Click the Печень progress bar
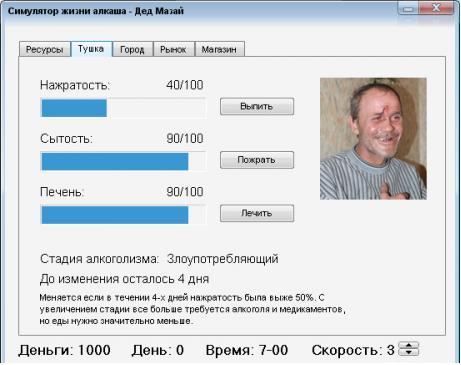This screenshot has width=461, height=365. pos(123,215)
